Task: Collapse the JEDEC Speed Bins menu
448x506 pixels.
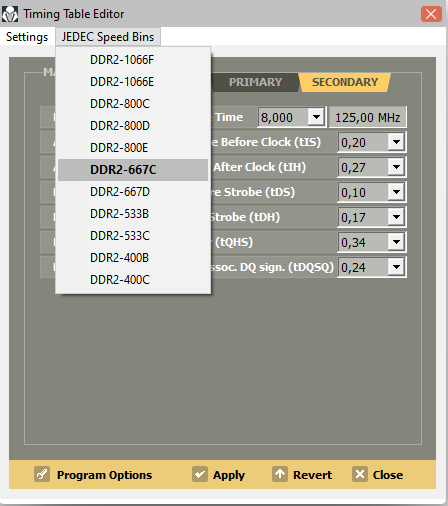Action: click(108, 37)
